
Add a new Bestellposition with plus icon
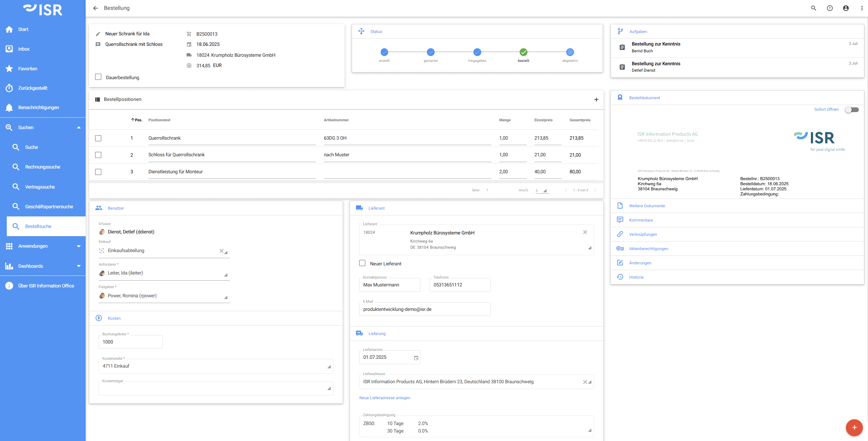[x=596, y=100]
